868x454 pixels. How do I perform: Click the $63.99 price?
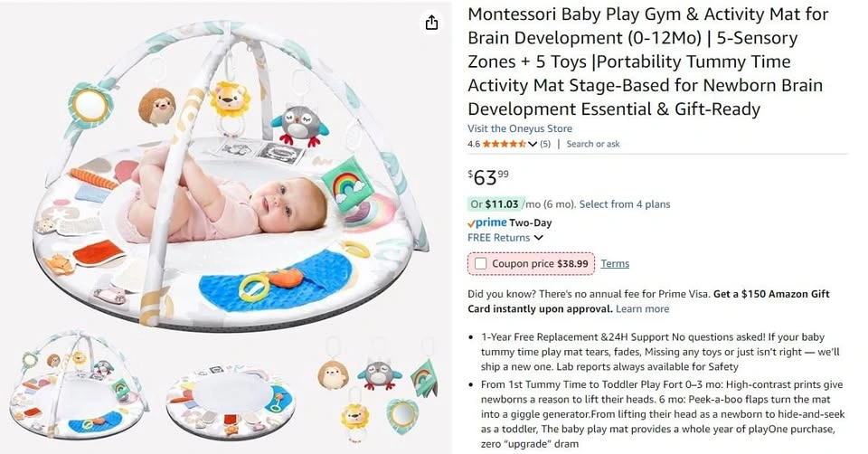[x=488, y=175]
